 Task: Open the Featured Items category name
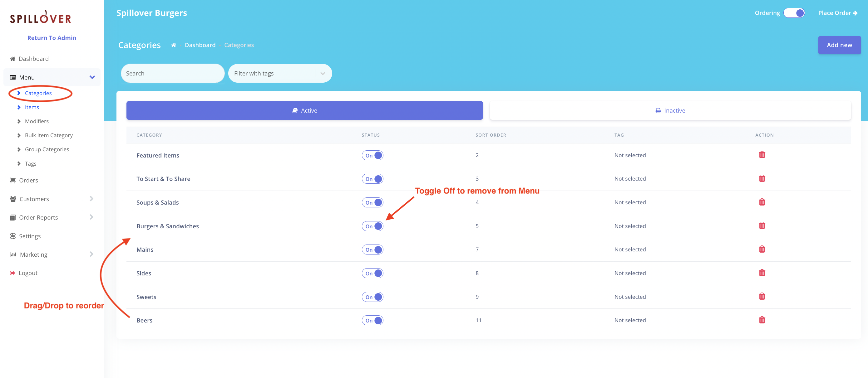tap(158, 155)
